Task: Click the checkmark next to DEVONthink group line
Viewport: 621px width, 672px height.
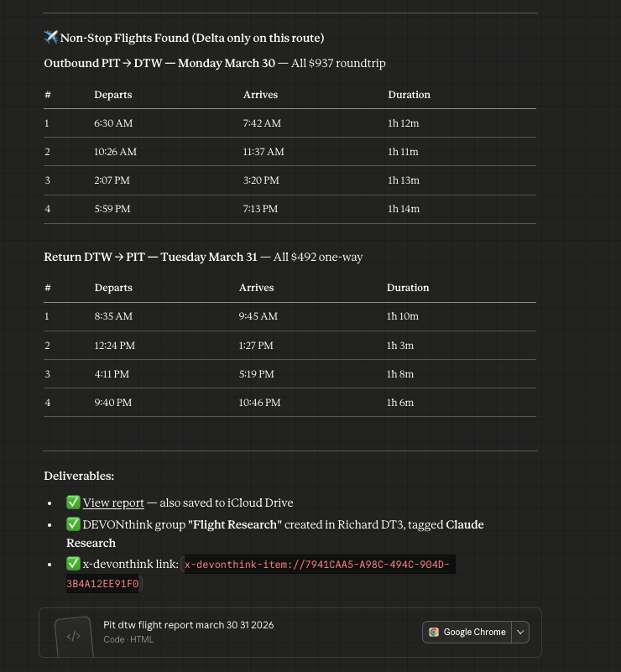Action: pos(73,524)
